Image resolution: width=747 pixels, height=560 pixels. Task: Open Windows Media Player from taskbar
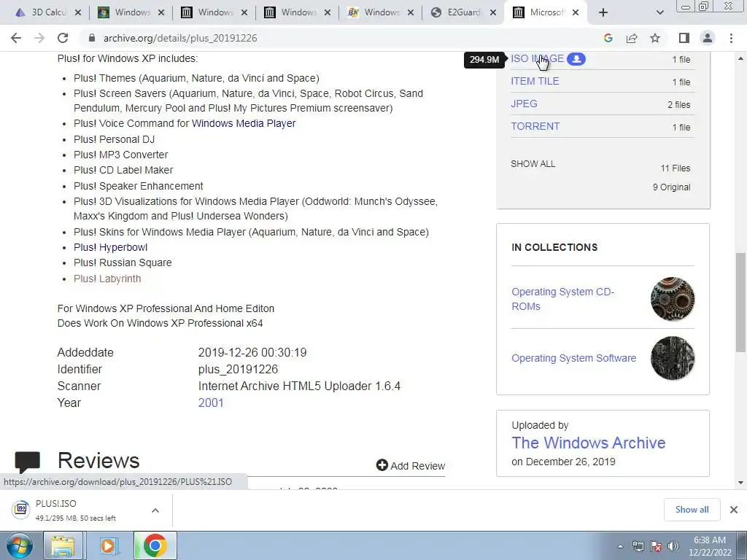108,545
